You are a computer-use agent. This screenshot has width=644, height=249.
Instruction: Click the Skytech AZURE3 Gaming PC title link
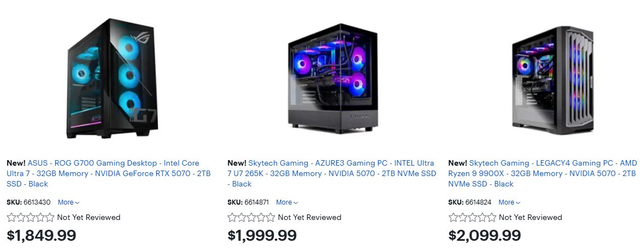pyautogui.click(x=331, y=174)
